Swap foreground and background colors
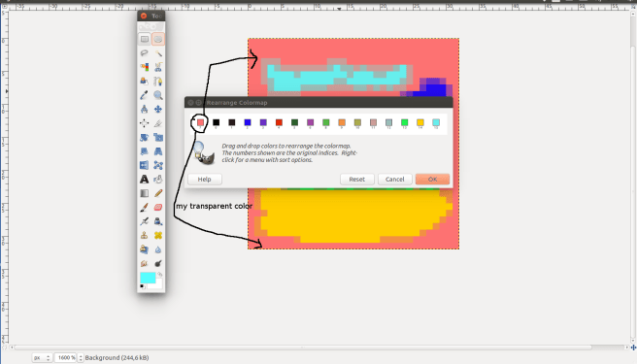637x364 pixels. 159,275
